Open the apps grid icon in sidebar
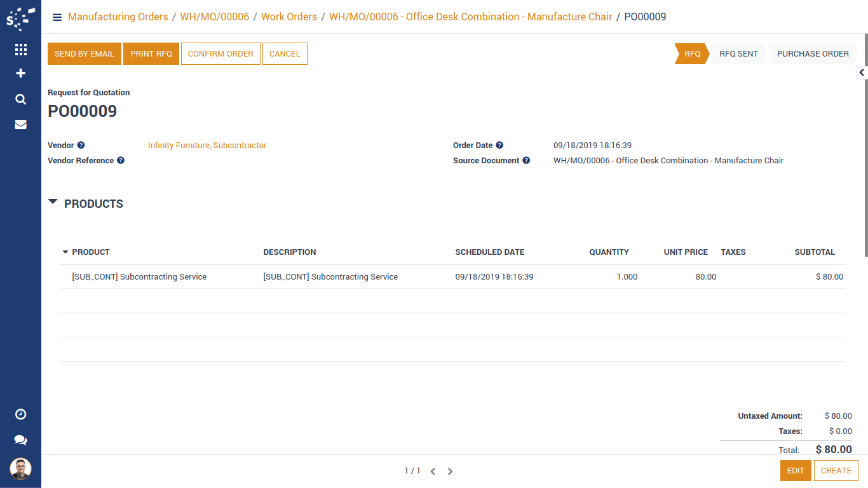The image size is (868, 488). pyautogui.click(x=20, y=50)
